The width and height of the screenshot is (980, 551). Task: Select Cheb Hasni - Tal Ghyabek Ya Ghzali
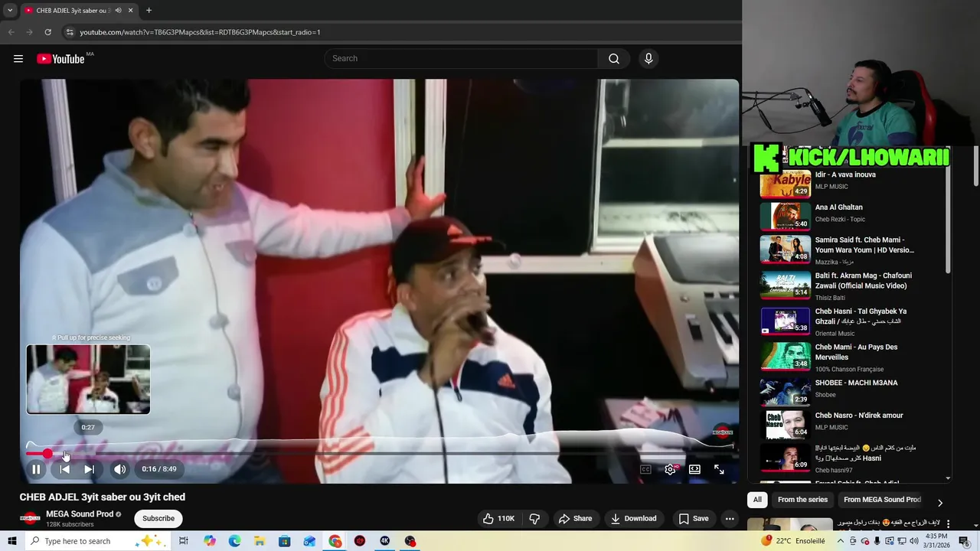point(853,321)
